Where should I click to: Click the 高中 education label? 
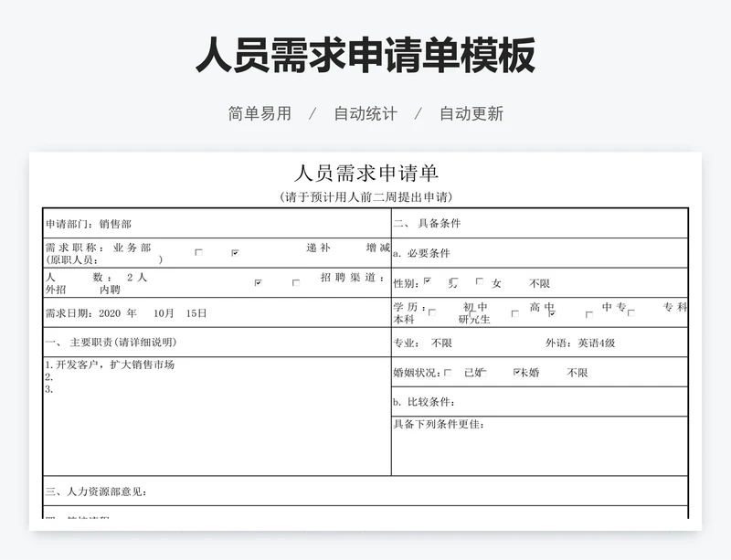542,307
